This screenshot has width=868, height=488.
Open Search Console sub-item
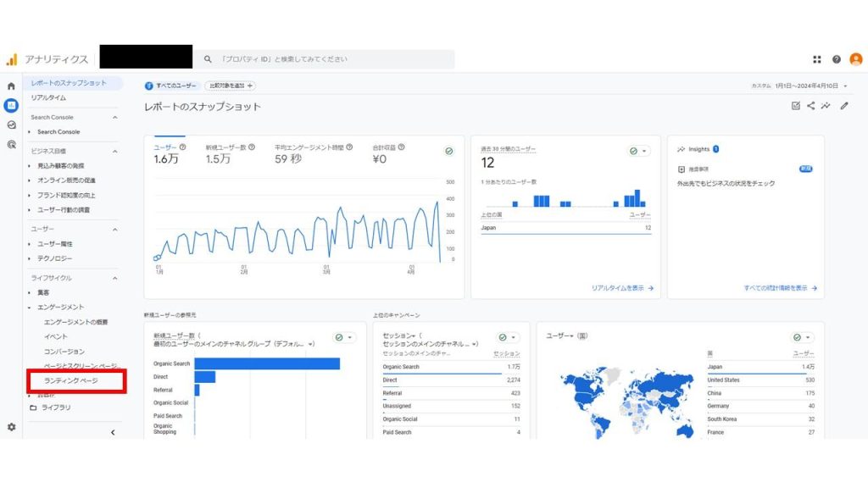point(58,132)
